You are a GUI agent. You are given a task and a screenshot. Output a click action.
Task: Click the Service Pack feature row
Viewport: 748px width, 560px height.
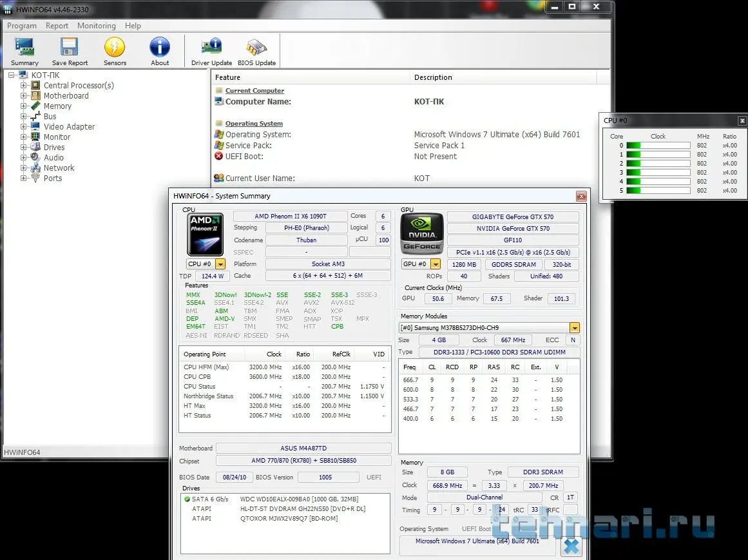410,146
